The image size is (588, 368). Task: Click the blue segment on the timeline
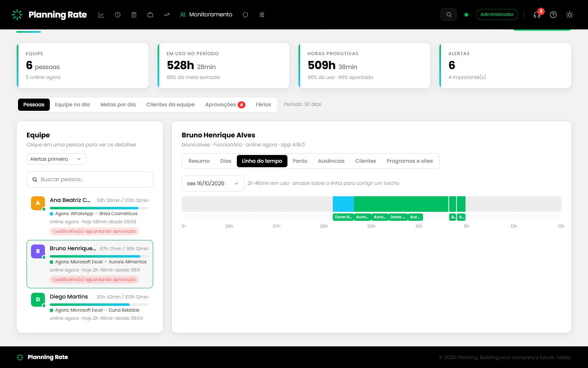pos(343,204)
